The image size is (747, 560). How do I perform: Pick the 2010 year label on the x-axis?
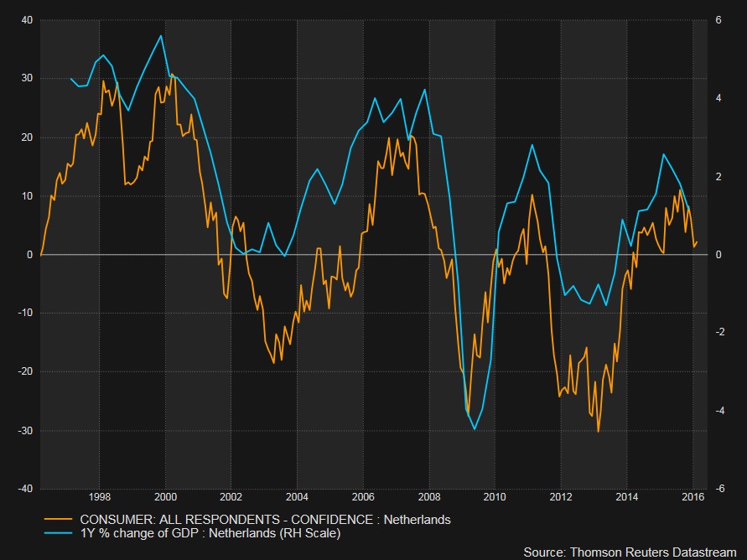495,496
